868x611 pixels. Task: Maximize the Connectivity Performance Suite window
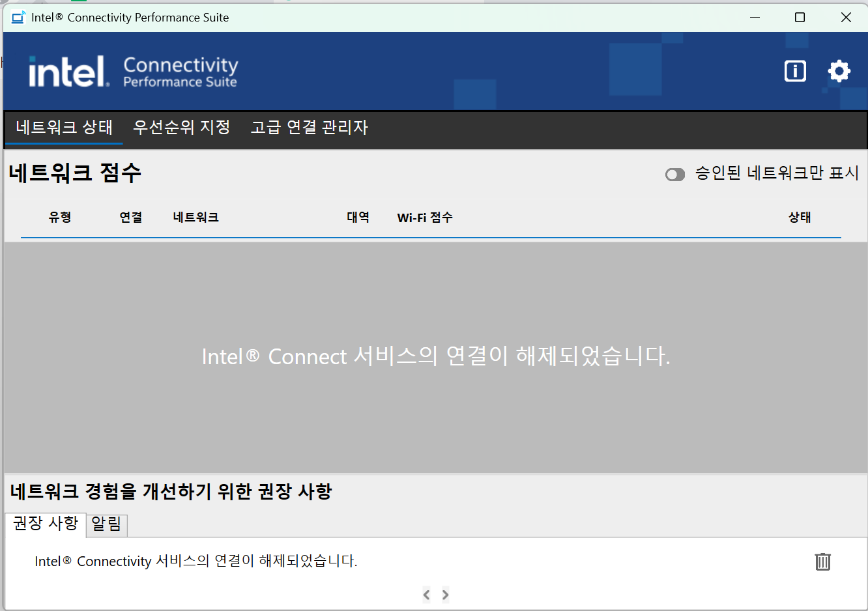pyautogui.click(x=800, y=18)
